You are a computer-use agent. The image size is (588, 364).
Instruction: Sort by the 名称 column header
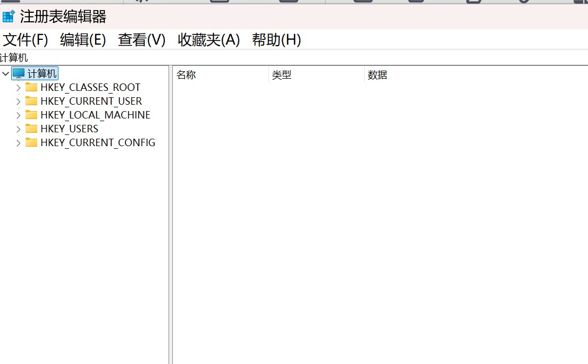coord(221,75)
